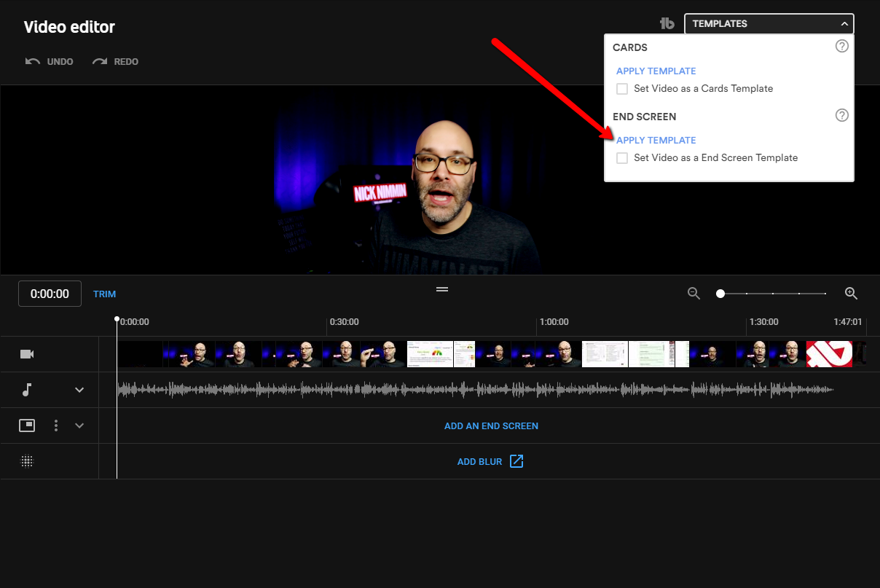Image resolution: width=880 pixels, height=588 pixels.
Task: Click the TubeBuddy logo icon
Action: click(x=667, y=23)
